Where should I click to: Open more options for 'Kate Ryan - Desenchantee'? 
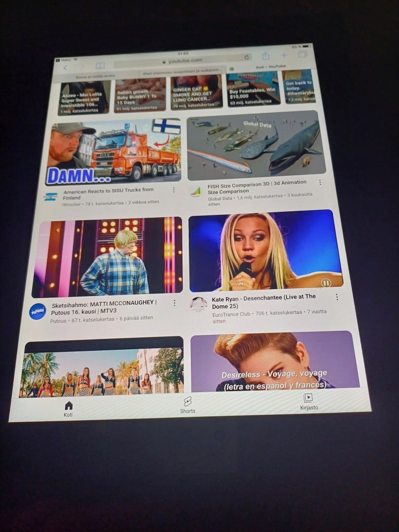336,297
